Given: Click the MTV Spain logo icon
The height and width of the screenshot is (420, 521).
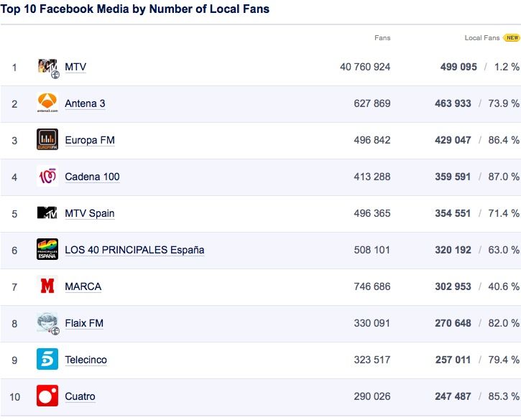Looking at the screenshot, I should (x=47, y=213).
